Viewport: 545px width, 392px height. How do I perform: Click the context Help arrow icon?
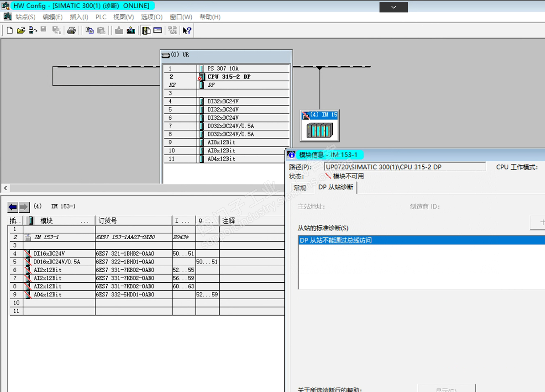click(x=187, y=31)
